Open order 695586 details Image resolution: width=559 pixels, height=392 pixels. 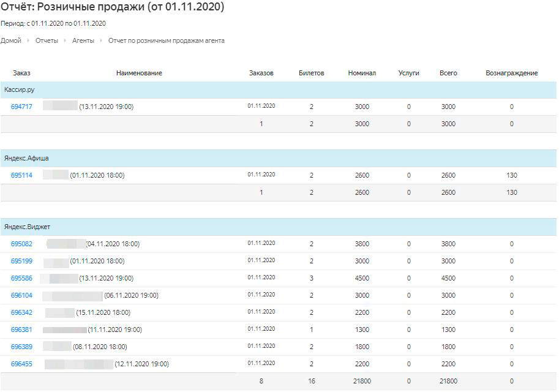click(21, 278)
